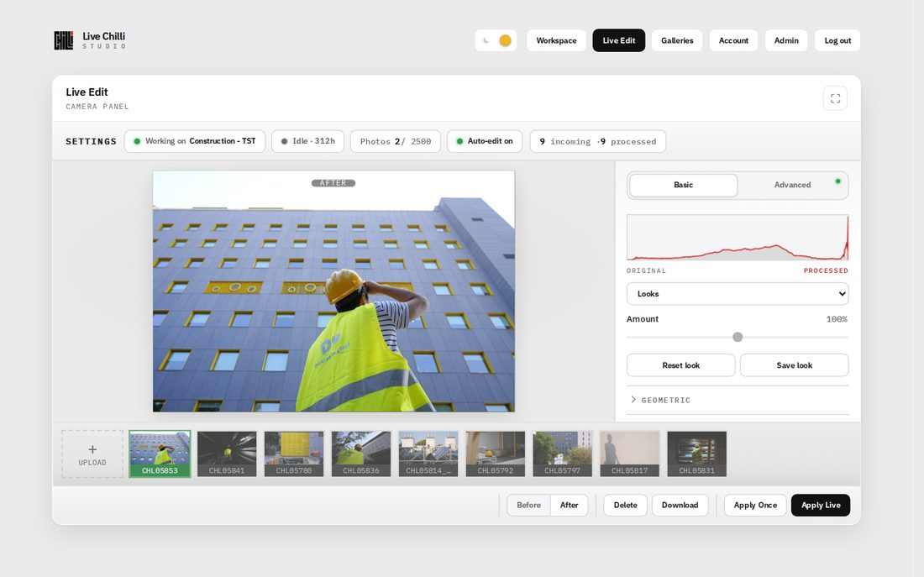Go to the Live Edit page

click(x=619, y=40)
